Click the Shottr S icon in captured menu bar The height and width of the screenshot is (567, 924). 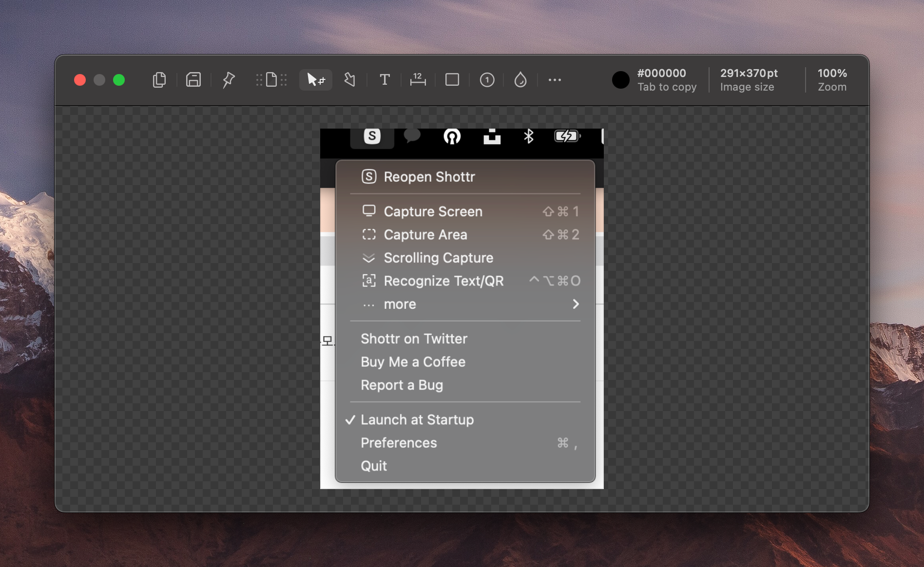(372, 136)
